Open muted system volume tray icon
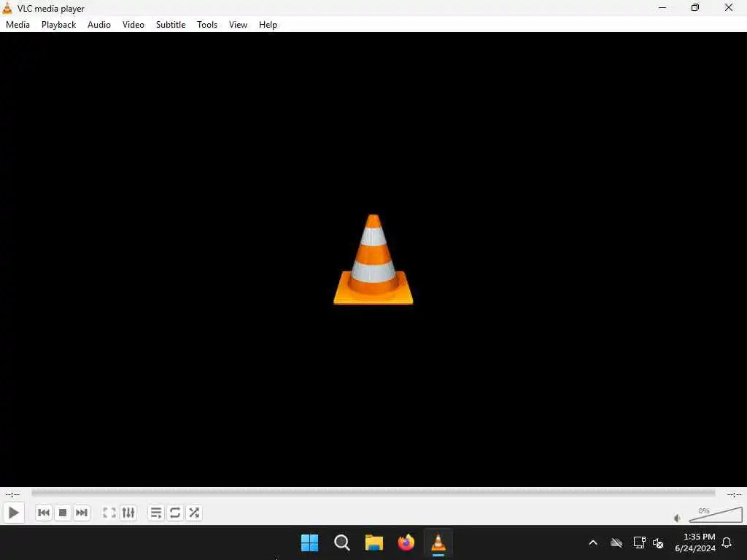Screen dimensions: 747x560 point(659,542)
